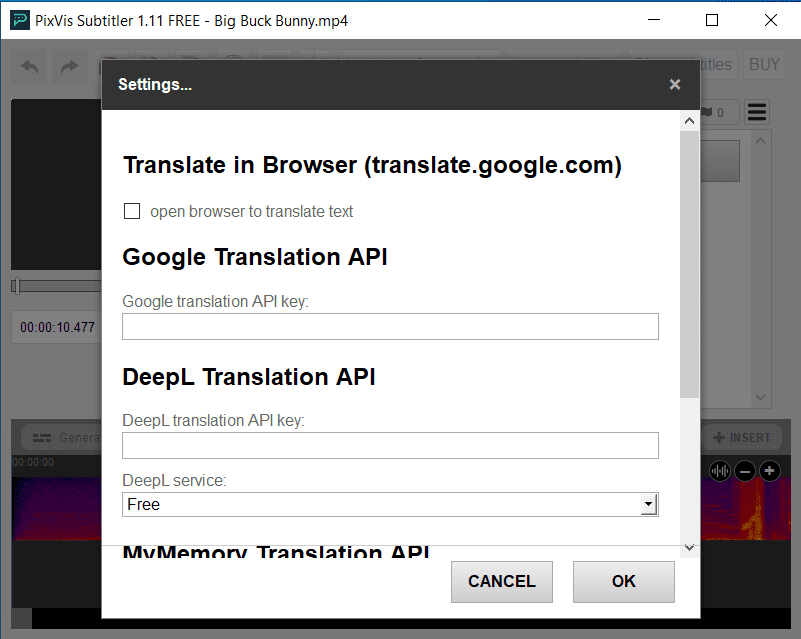The width and height of the screenshot is (801, 639).
Task: Click the settings scrollbar up arrow
Action: point(689,121)
